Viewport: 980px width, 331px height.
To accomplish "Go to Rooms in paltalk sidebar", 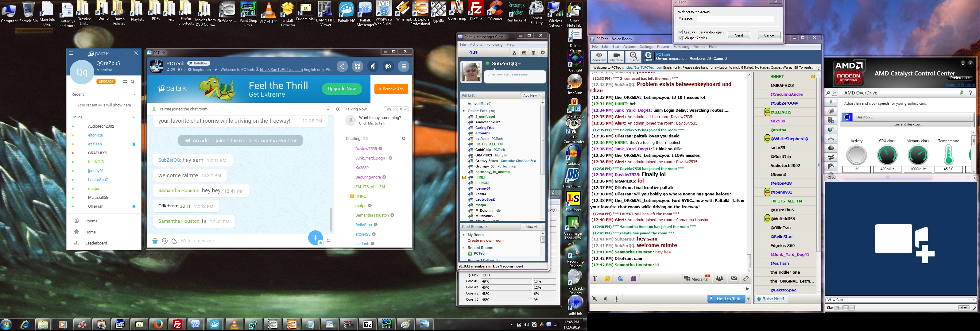I will tap(91, 221).
